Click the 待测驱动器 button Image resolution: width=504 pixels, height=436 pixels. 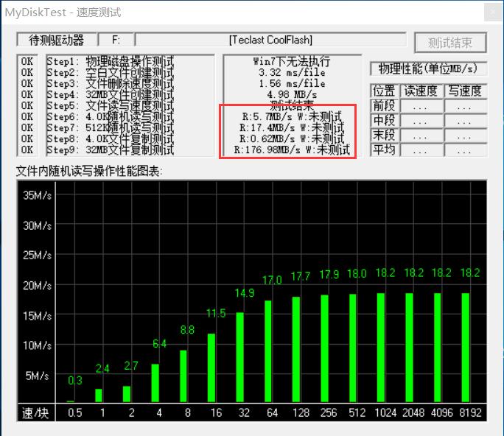(56, 40)
